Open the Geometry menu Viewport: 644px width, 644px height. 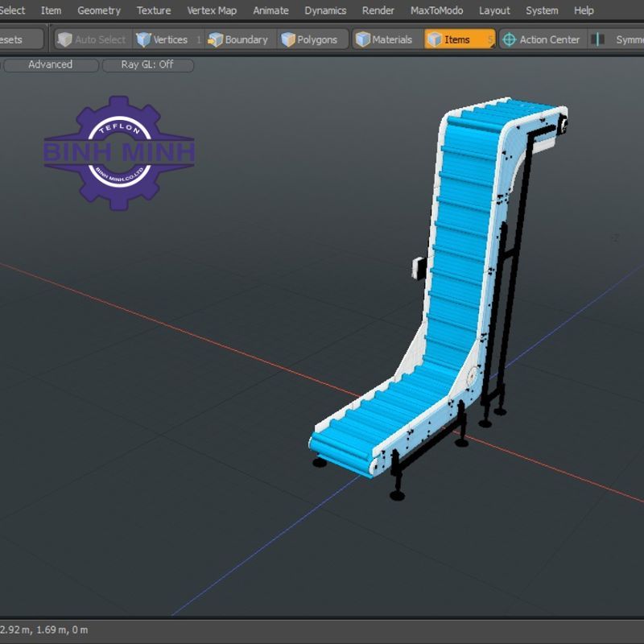[99, 10]
